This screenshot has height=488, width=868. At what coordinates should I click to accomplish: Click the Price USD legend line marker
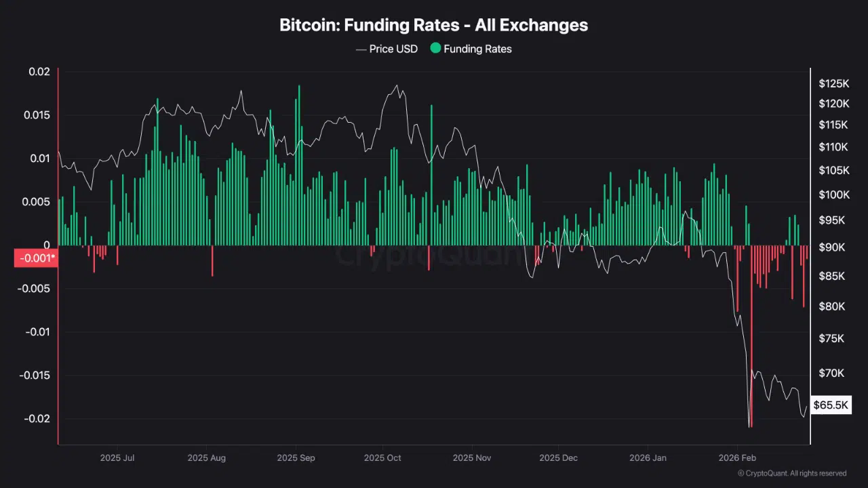click(361, 49)
